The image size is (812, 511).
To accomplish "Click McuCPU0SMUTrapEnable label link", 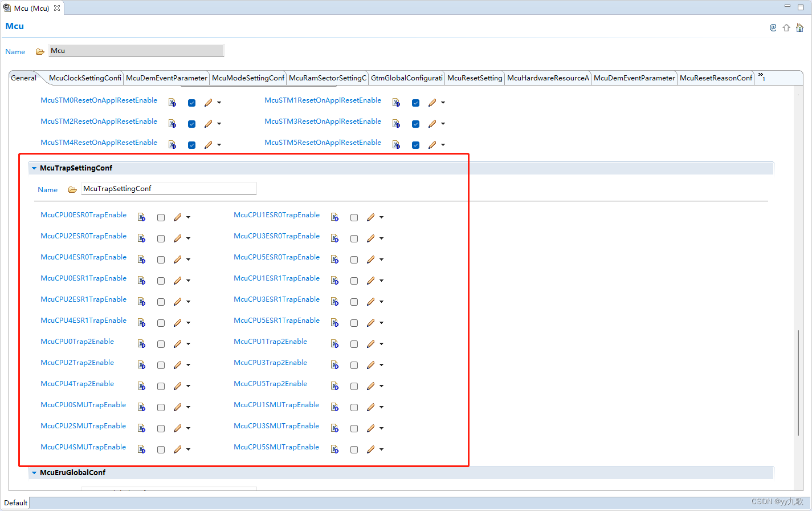I will point(83,405).
